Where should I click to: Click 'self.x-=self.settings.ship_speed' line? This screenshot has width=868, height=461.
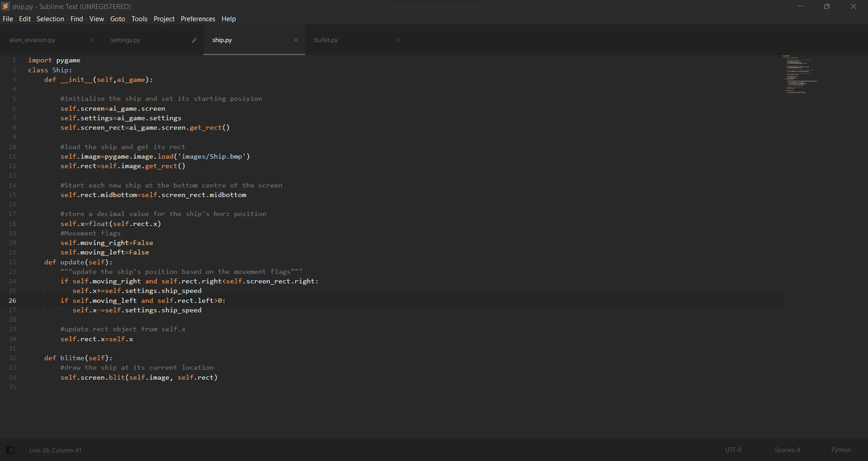click(x=137, y=310)
